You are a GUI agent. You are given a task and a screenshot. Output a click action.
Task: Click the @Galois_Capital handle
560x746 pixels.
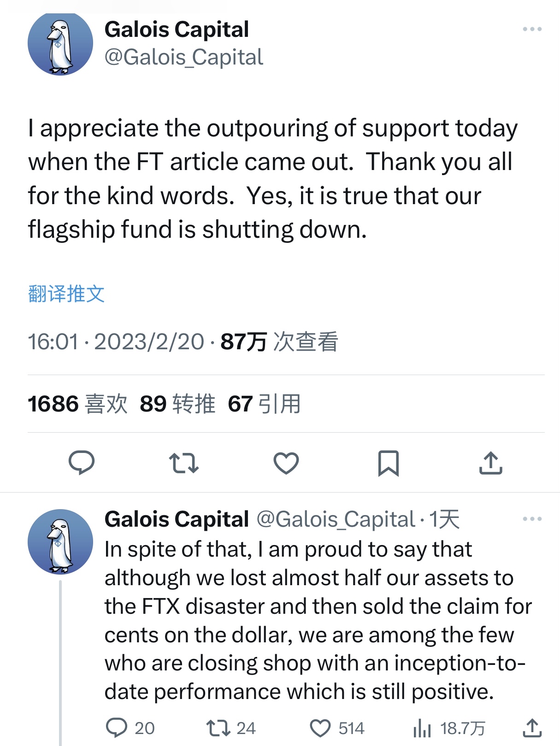[184, 57]
